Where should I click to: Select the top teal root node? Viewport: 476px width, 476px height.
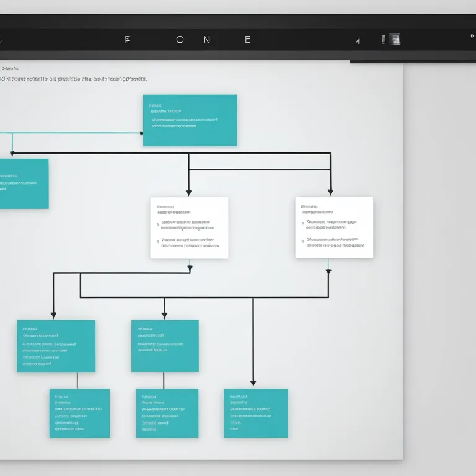190,120
